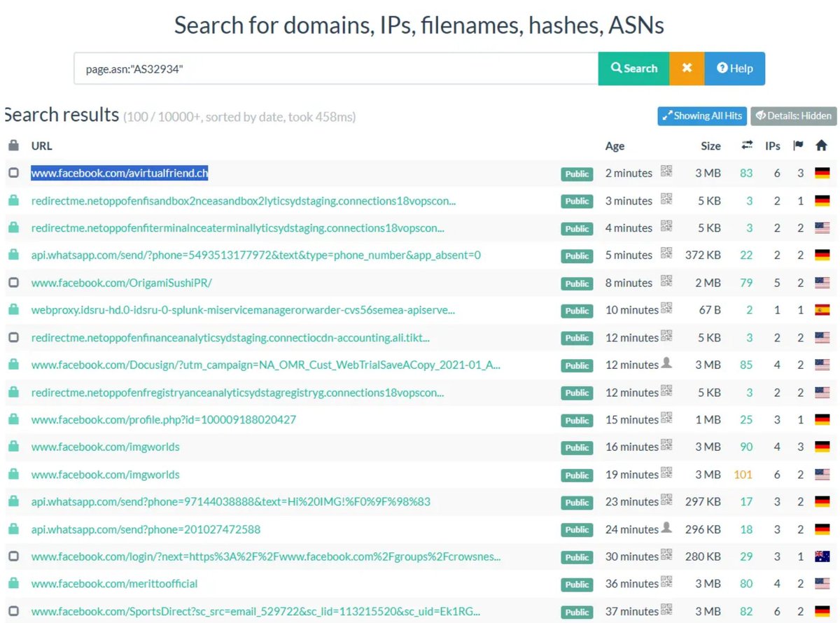The height and width of the screenshot is (623, 840).
Task: Click the URL column header
Action: coord(41,146)
